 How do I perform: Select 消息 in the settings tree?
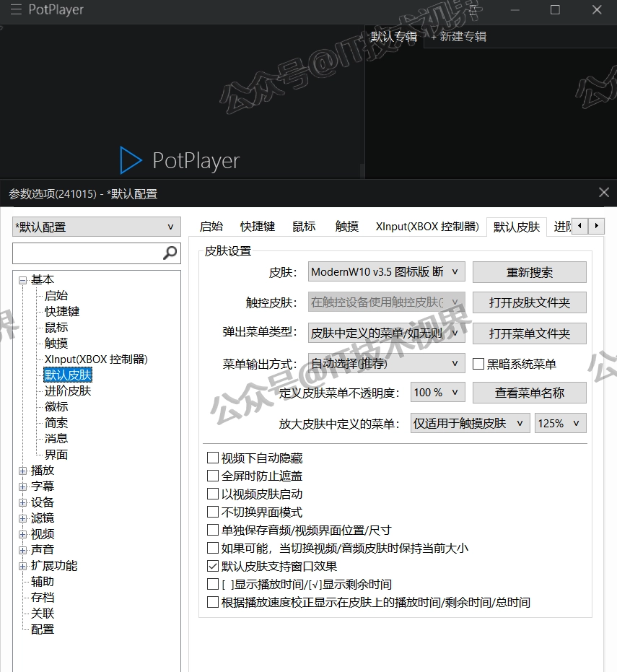coord(56,438)
